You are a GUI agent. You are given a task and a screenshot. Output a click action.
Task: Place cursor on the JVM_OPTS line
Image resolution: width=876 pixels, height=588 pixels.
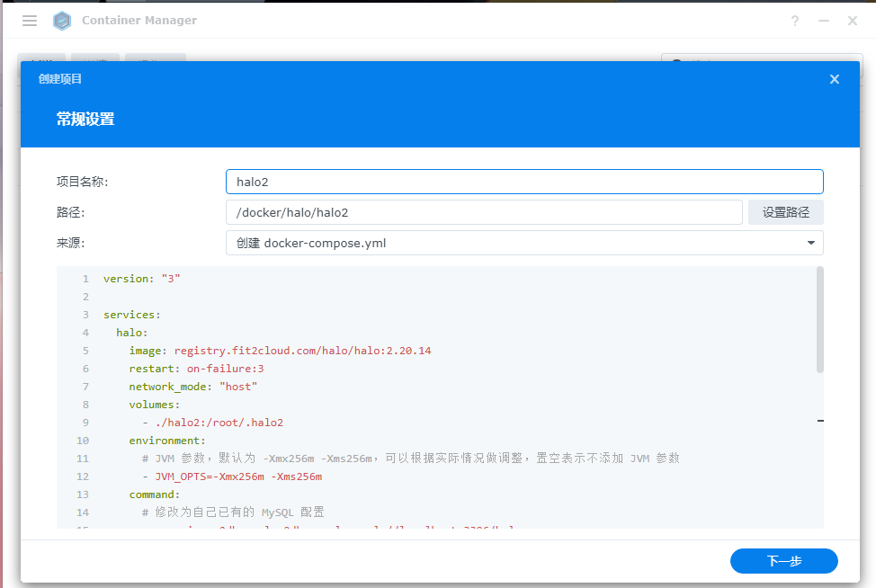[238, 477]
